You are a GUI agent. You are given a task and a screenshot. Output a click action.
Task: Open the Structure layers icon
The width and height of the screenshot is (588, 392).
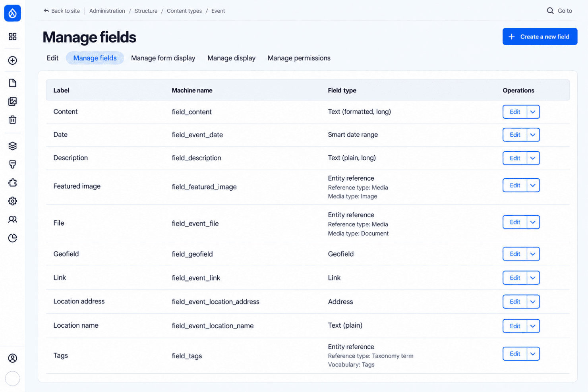pos(13,146)
